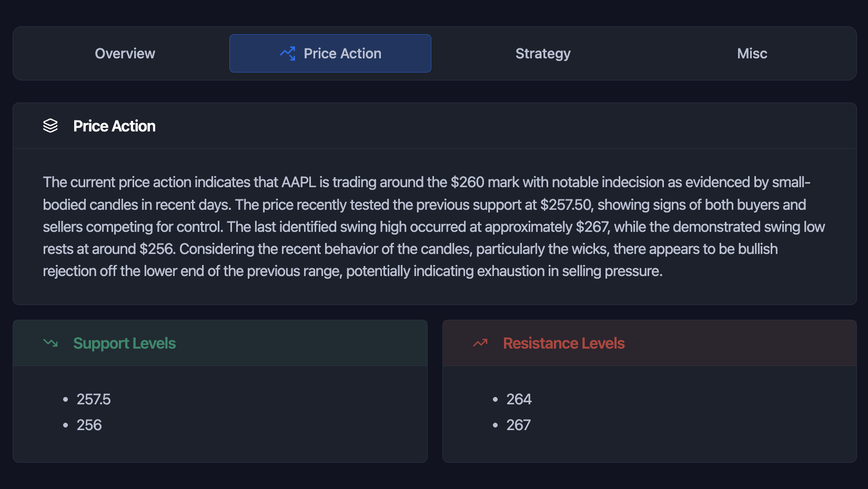Viewport: 868px width, 489px height.
Task: Click the green Support Levels title
Action: pos(124,343)
